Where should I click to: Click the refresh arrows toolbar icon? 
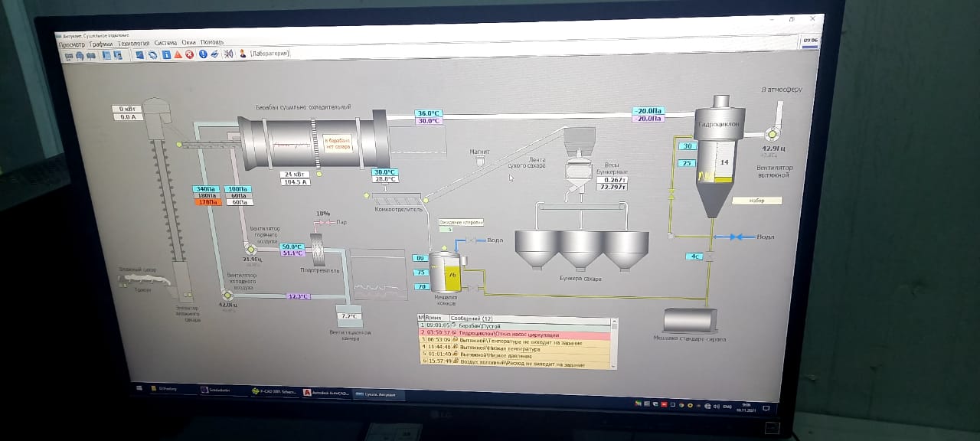pos(153,55)
